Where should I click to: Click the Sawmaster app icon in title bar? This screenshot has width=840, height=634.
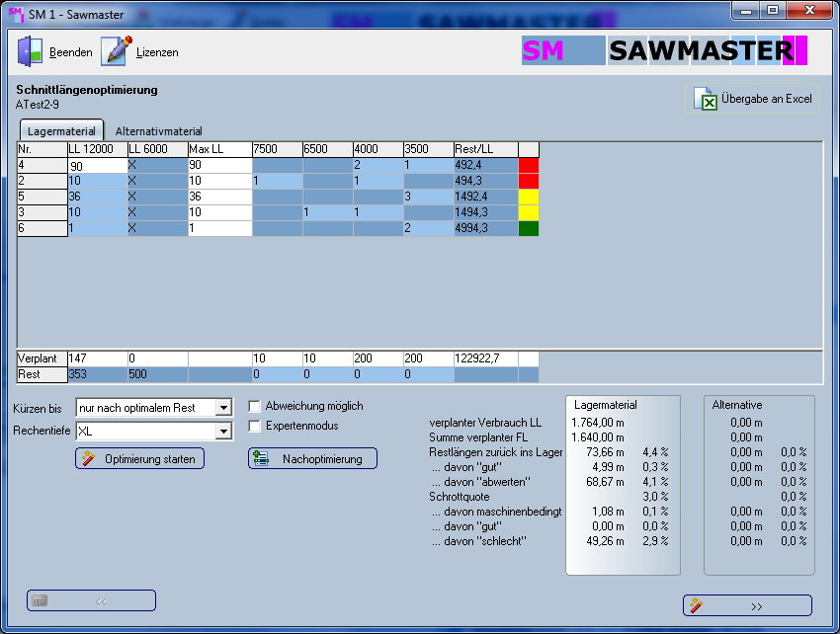click(x=16, y=15)
